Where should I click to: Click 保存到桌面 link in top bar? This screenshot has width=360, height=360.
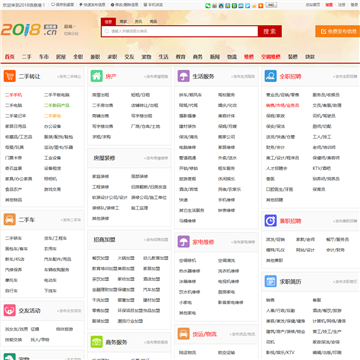pos(62,5)
